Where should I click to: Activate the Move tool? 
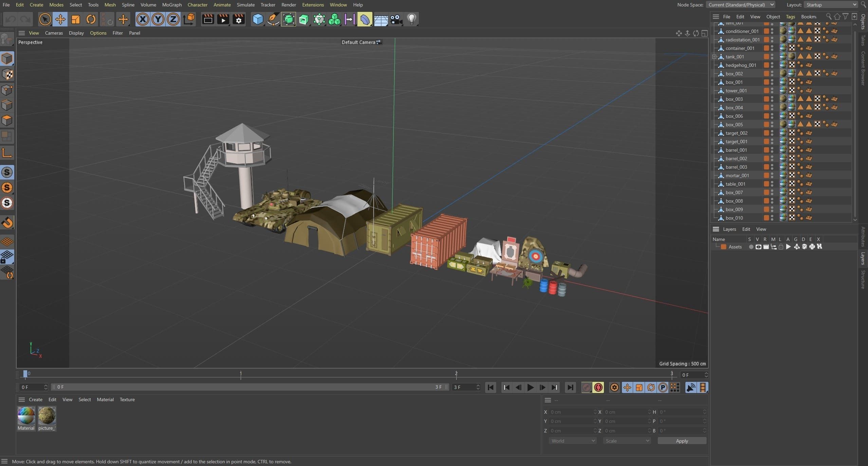(x=60, y=19)
